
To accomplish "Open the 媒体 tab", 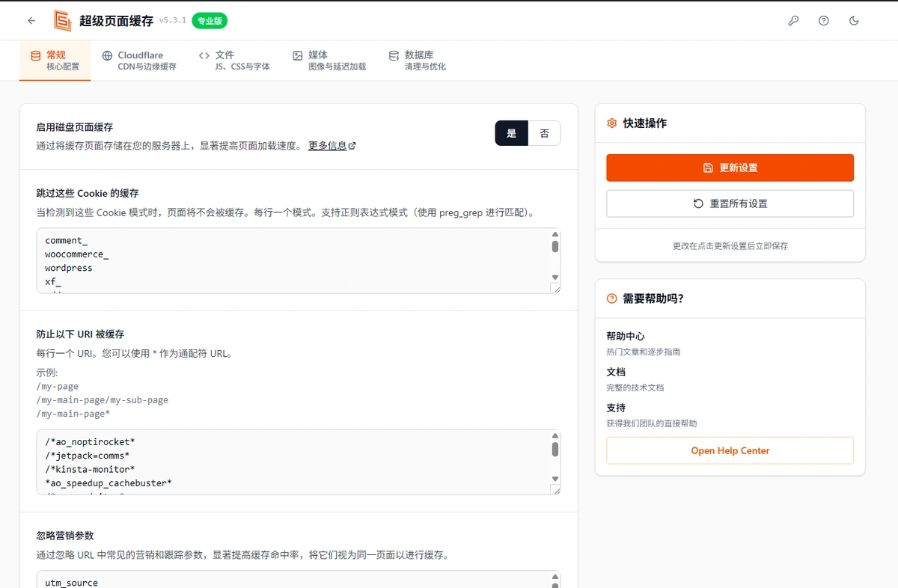I will coord(329,61).
